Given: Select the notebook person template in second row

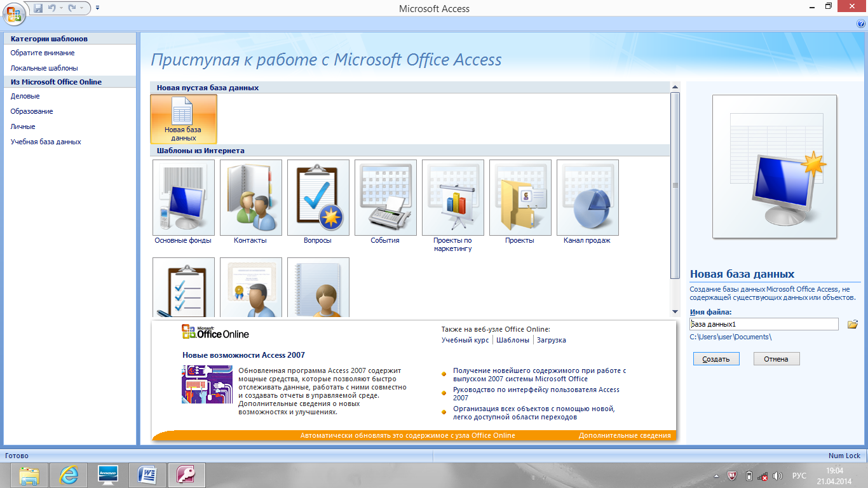Looking at the screenshot, I should (x=318, y=287).
